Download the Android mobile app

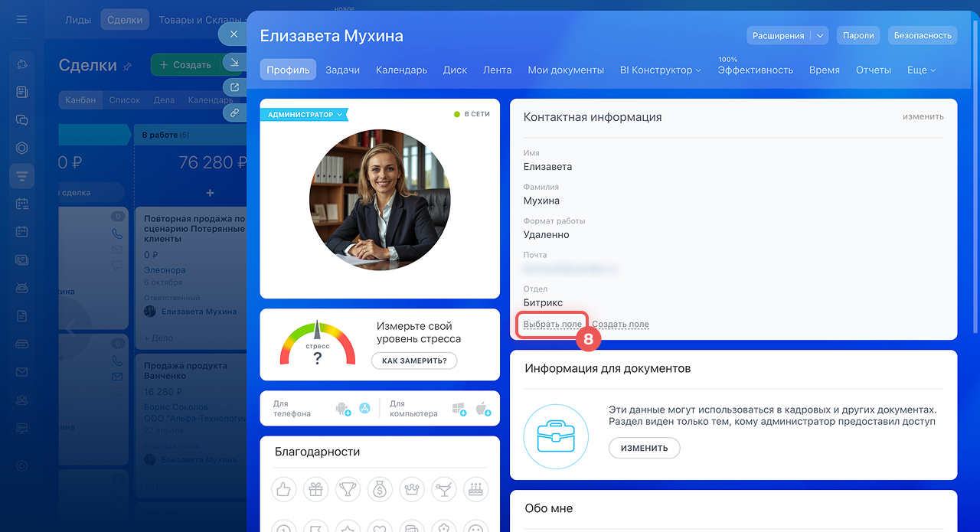pos(342,409)
